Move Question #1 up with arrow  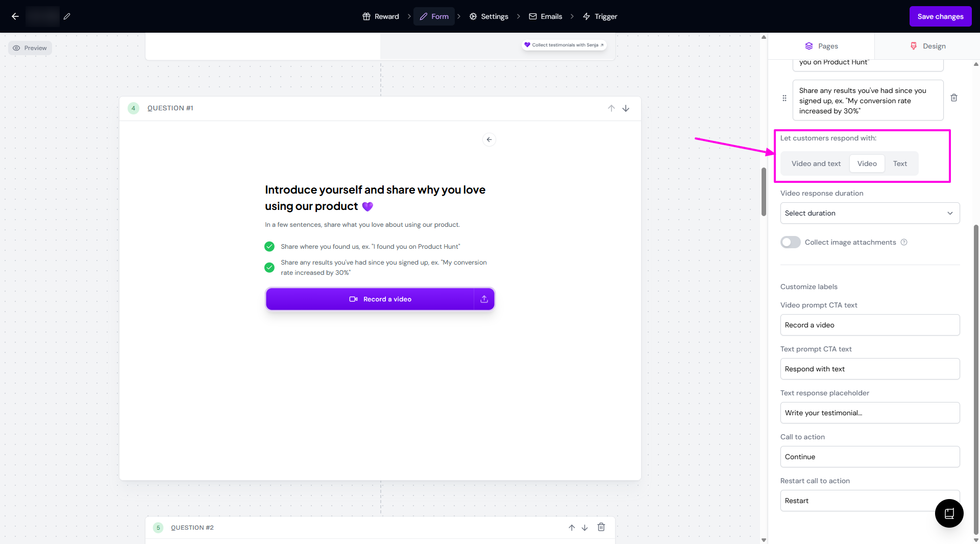611,108
